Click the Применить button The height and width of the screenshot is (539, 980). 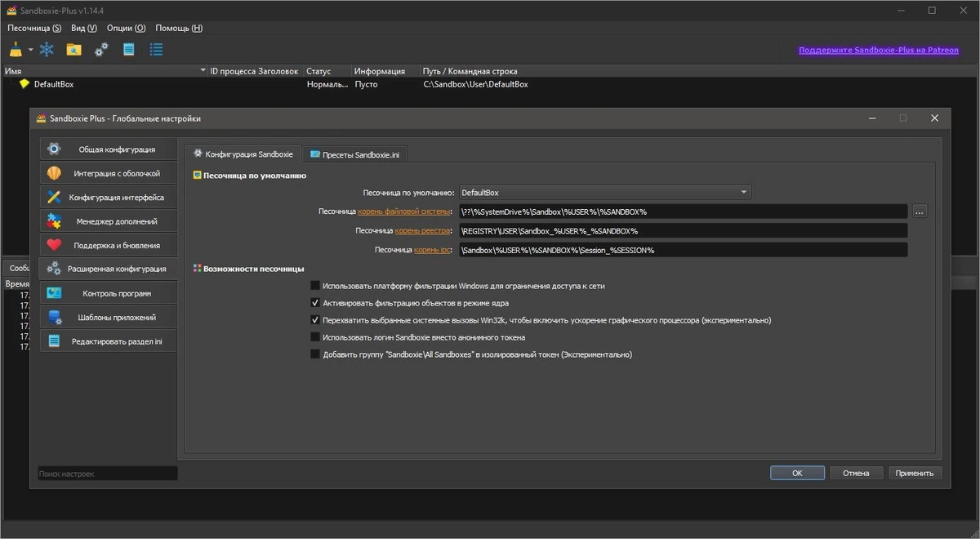[915, 473]
